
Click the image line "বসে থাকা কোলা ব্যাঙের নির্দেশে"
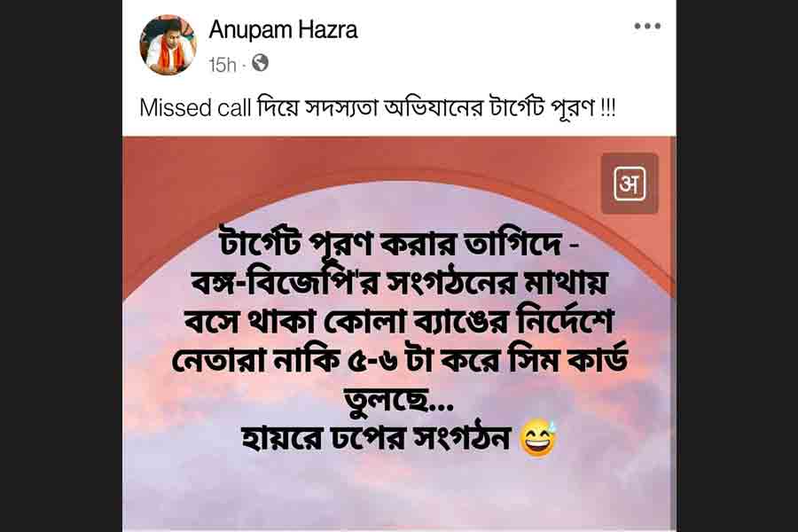pyautogui.click(x=400, y=321)
